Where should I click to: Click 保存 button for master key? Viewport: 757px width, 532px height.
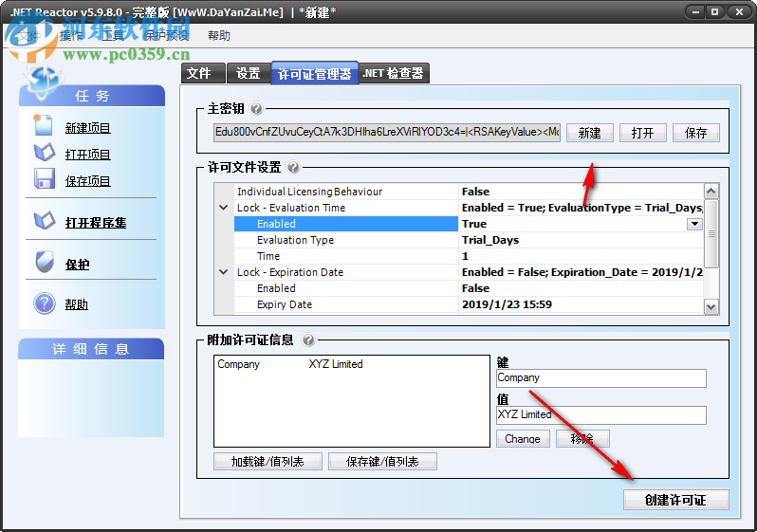pyautogui.click(x=695, y=133)
